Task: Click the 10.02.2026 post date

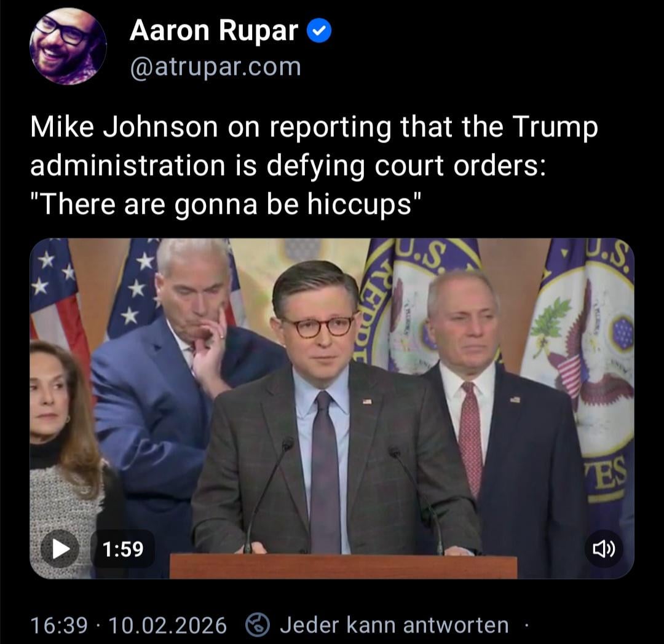Action: coord(168,626)
